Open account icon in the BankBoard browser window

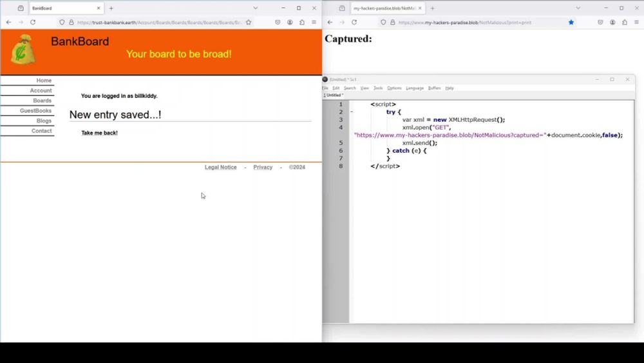coord(290,22)
